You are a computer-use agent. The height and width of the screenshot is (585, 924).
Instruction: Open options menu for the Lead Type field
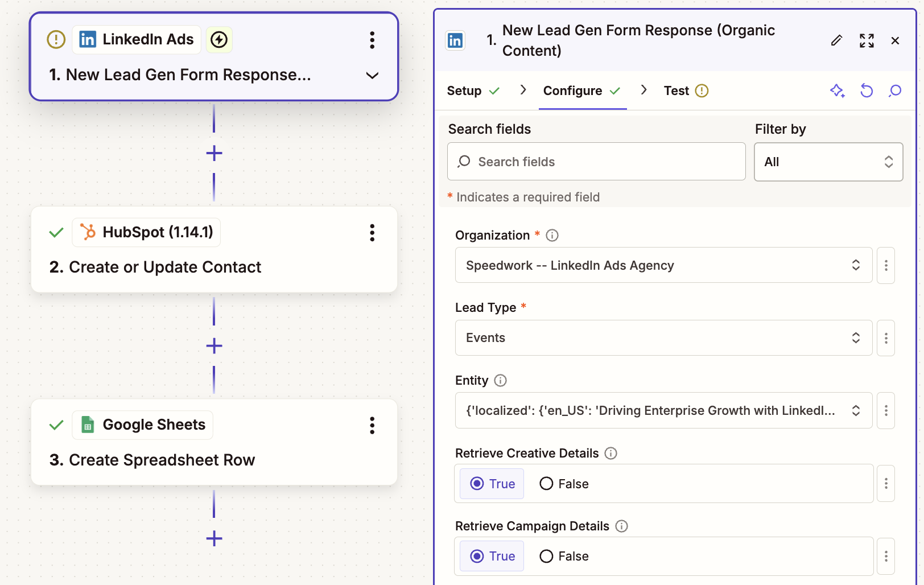(886, 338)
